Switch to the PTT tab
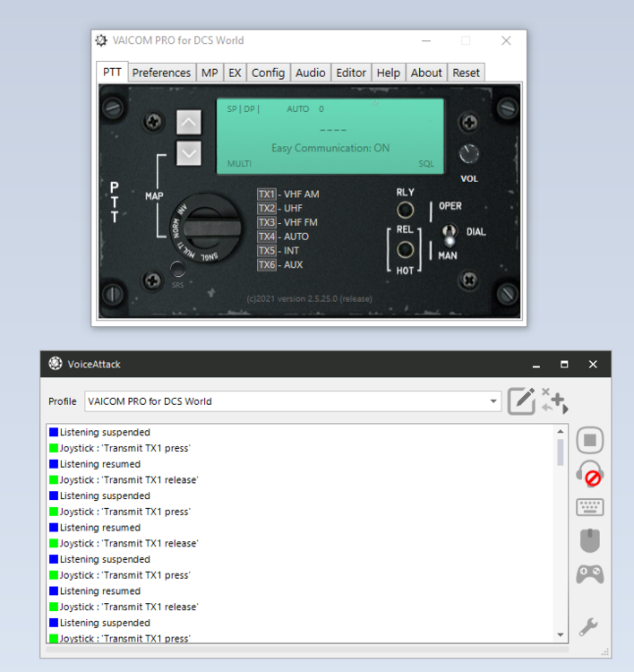The width and height of the screenshot is (634, 672). (112, 72)
